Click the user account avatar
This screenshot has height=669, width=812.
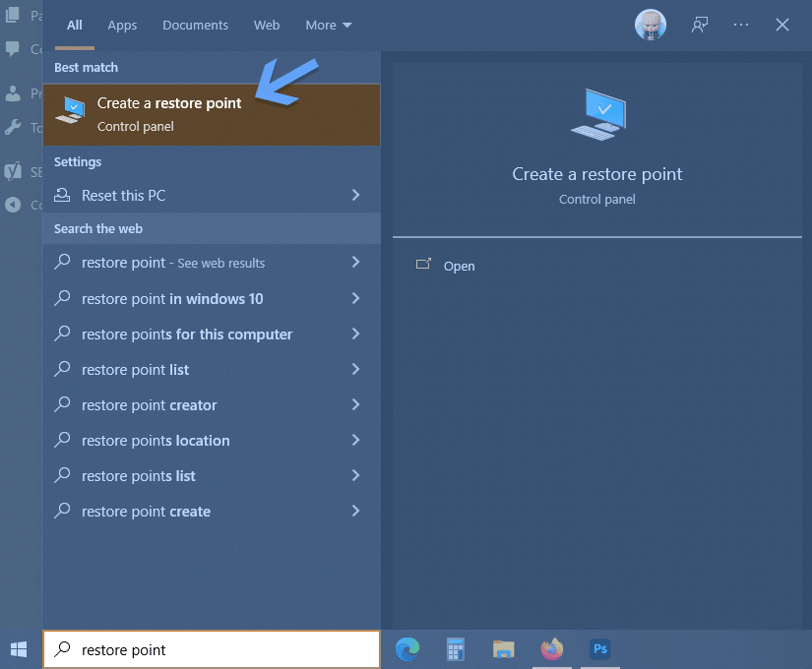pos(651,25)
